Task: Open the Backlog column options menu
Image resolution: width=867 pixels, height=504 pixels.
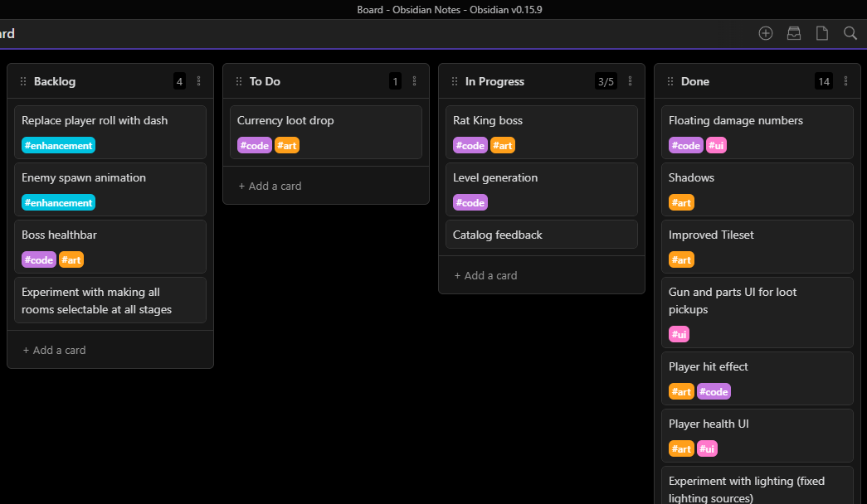Action: point(198,80)
